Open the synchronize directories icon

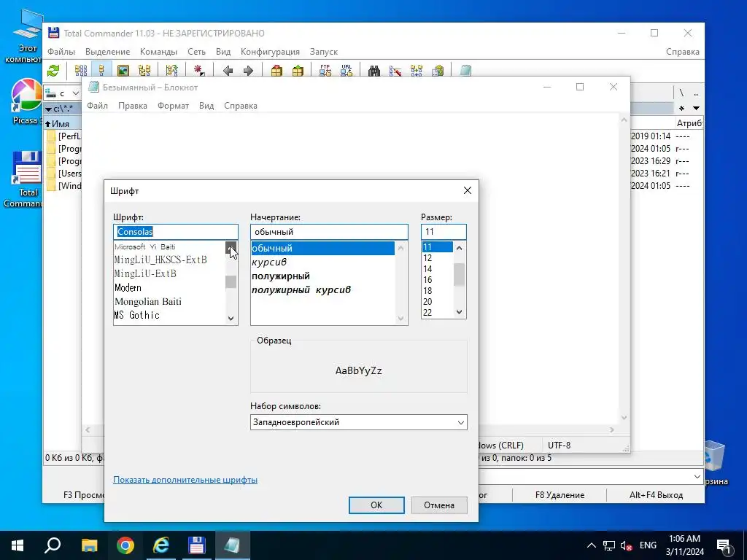point(417,71)
